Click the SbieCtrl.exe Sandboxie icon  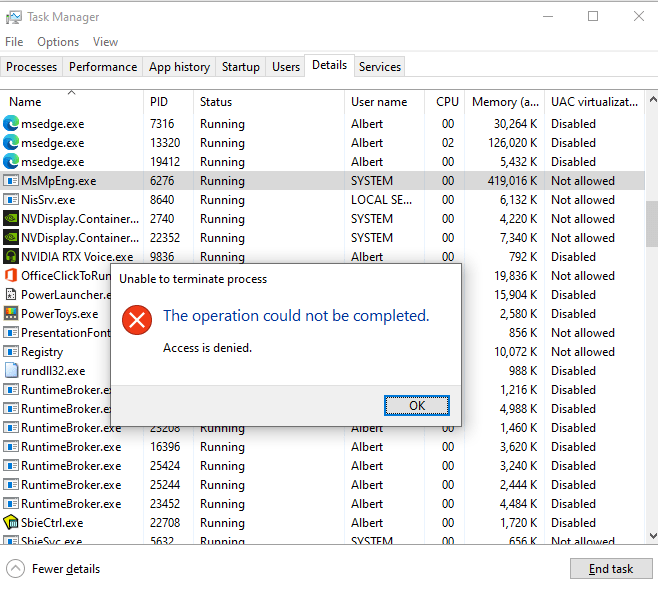pyautogui.click(x=11, y=522)
